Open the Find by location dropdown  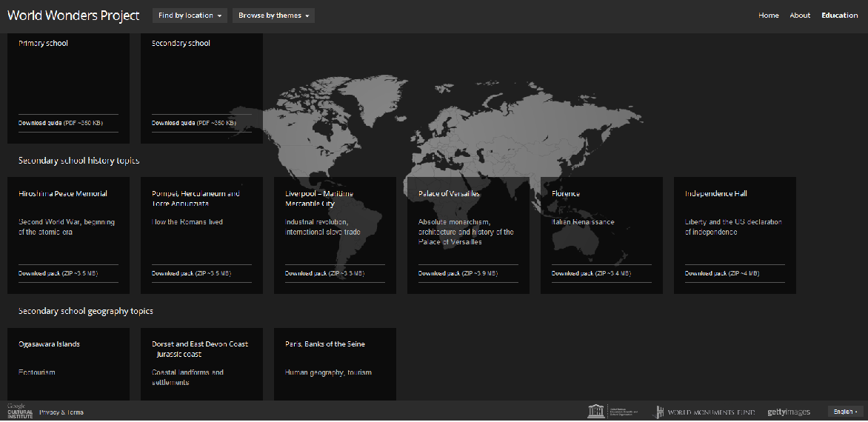pos(190,16)
